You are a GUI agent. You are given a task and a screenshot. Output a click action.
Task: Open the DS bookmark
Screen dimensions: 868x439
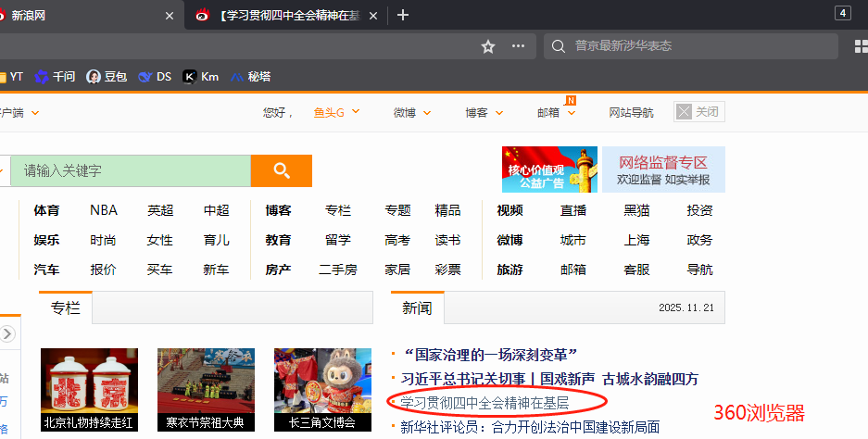click(x=155, y=76)
